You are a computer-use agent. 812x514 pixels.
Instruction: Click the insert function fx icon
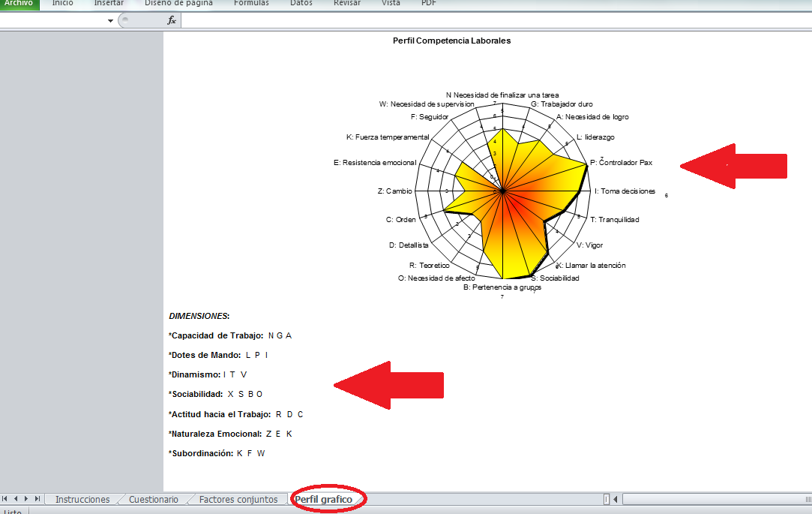click(171, 20)
